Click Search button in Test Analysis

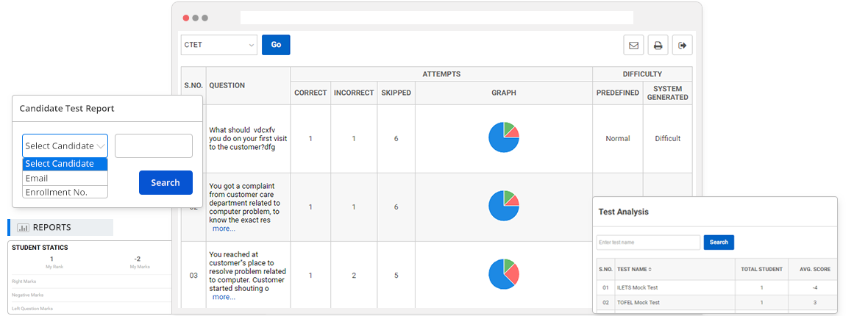pos(719,242)
